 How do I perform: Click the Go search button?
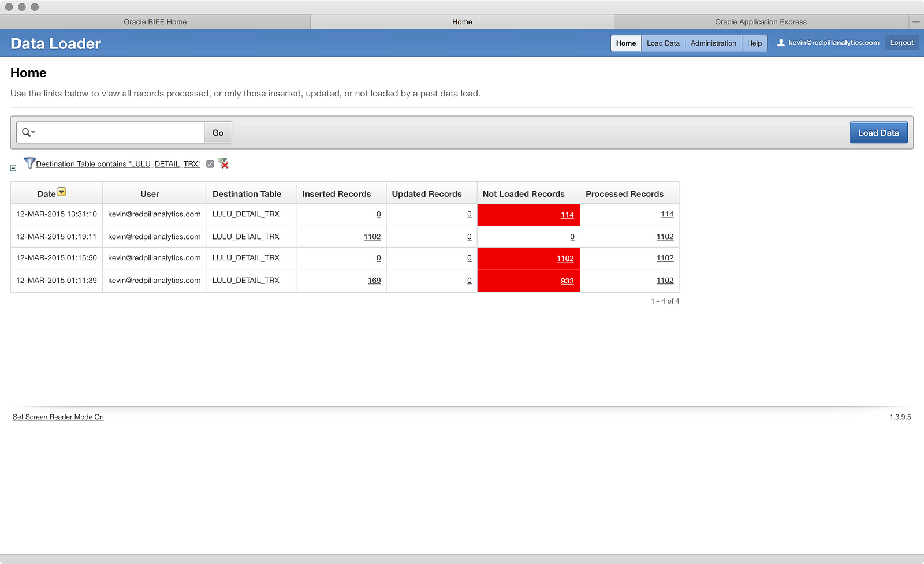218,133
